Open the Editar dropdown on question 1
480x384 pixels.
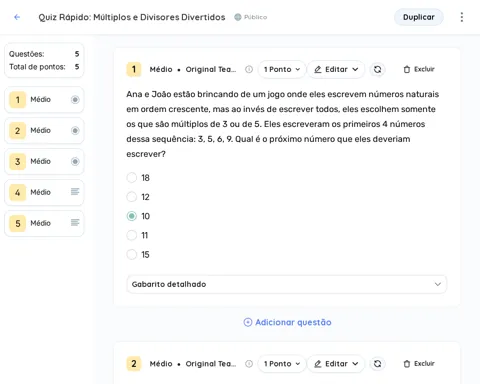[x=336, y=69]
